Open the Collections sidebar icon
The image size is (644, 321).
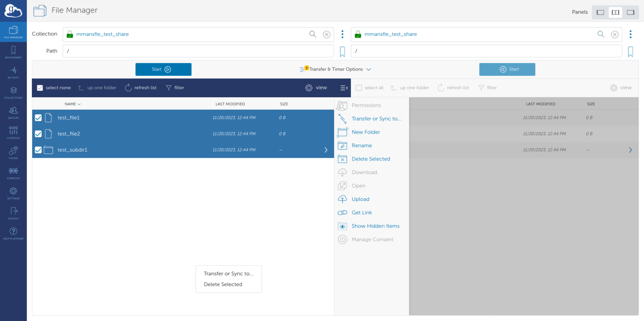click(13, 91)
